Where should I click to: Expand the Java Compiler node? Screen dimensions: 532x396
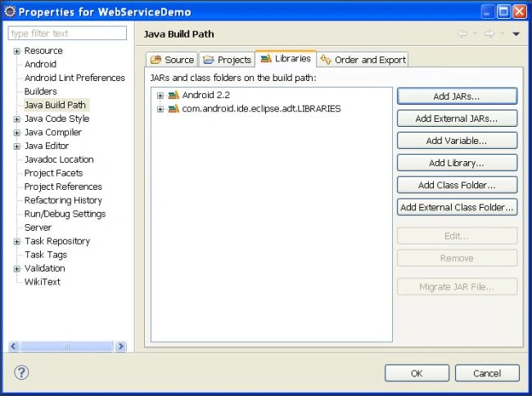[16, 133]
